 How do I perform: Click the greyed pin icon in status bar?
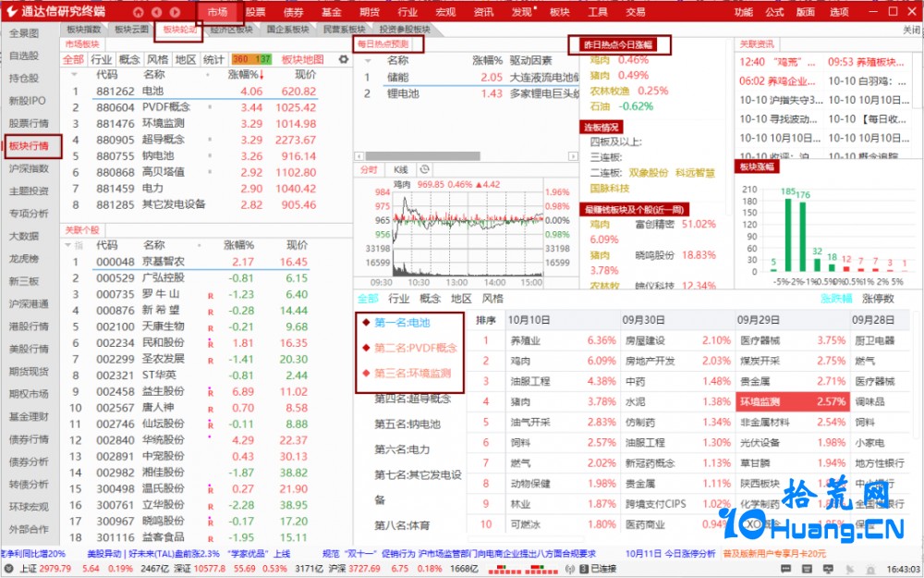tap(849, 569)
